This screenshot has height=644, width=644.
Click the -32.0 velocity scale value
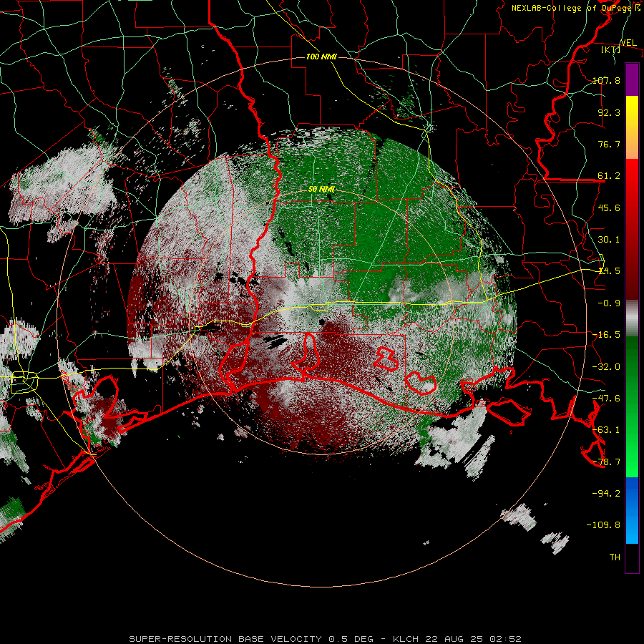pos(606,367)
